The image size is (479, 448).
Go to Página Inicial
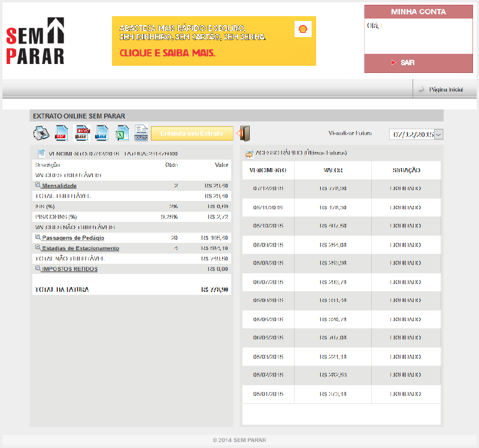(x=445, y=89)
